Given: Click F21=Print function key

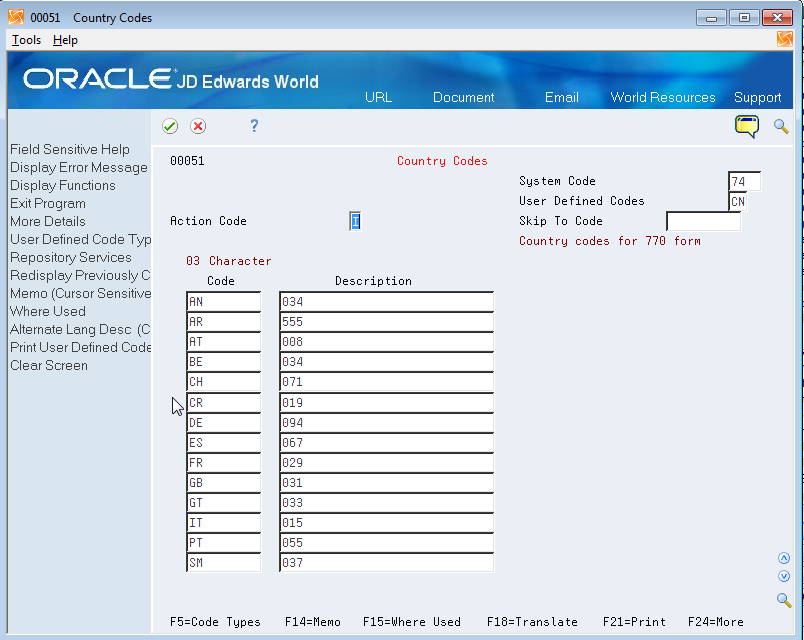Looking at the screenshot, I should pos(634,622).
